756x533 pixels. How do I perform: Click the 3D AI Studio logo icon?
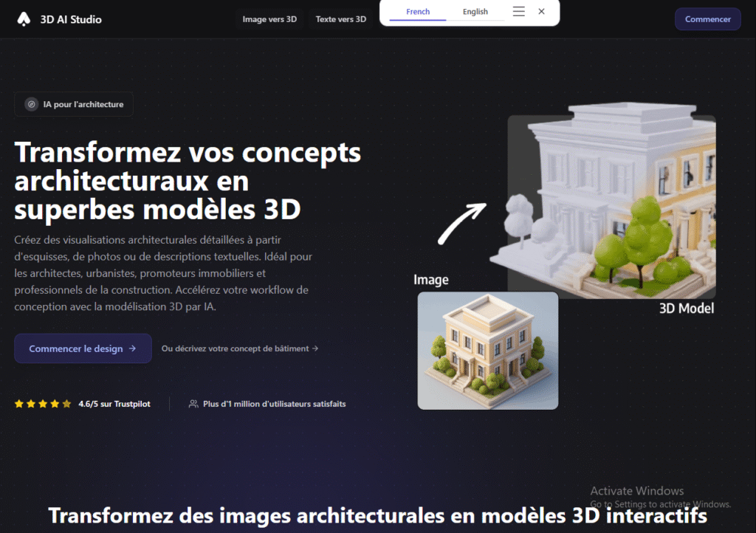click(x=24, y=19)
